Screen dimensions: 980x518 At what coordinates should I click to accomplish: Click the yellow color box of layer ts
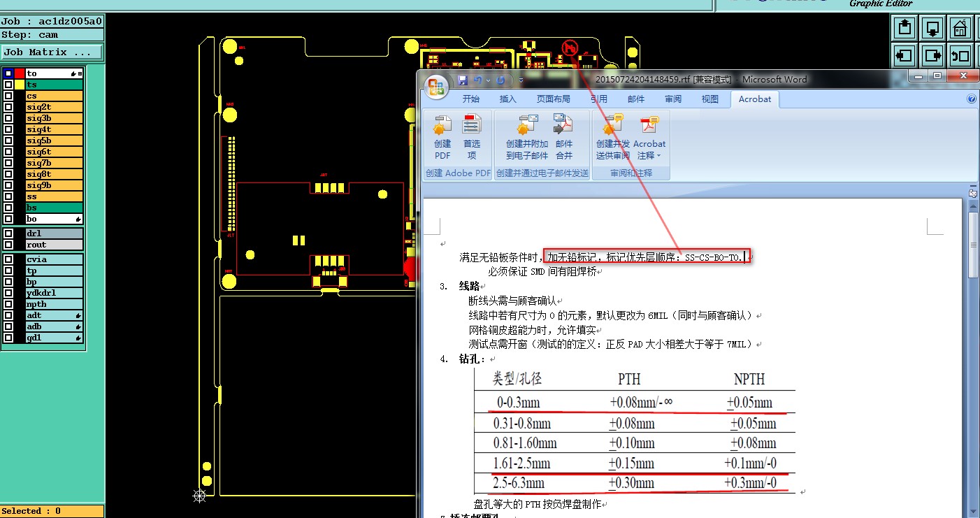click(20, 85)
